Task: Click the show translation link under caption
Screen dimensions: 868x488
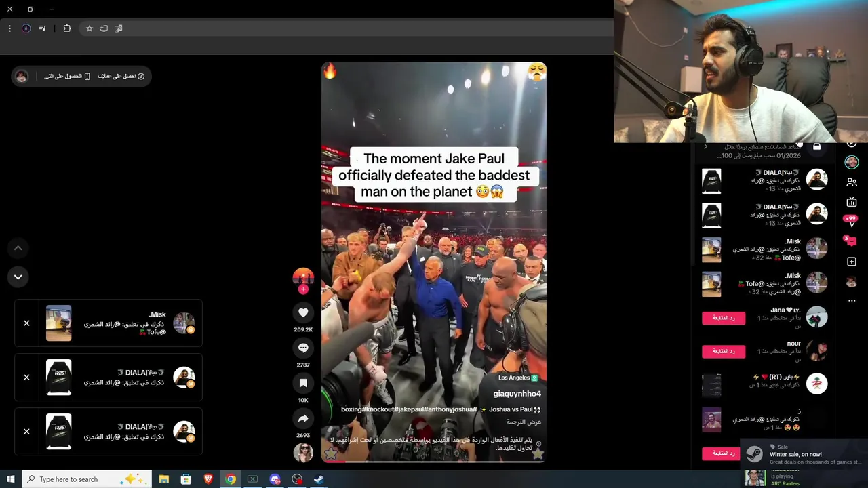Action: [524, 422]
